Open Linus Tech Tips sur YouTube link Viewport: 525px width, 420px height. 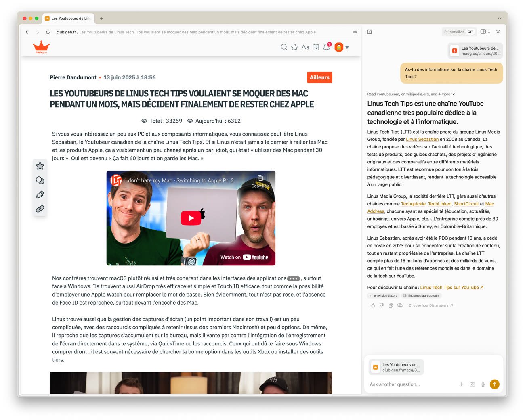coord(451,288)
